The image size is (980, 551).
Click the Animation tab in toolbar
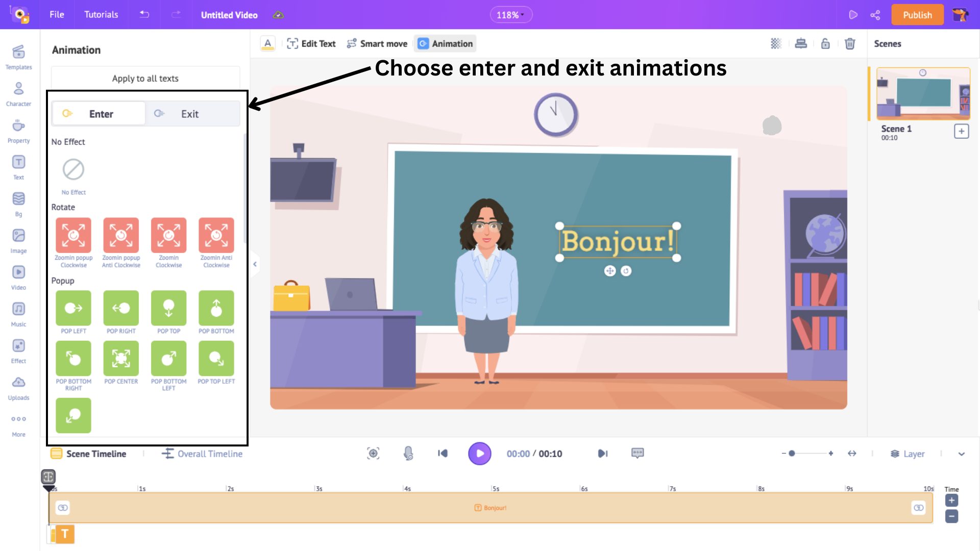click(446, 43)
